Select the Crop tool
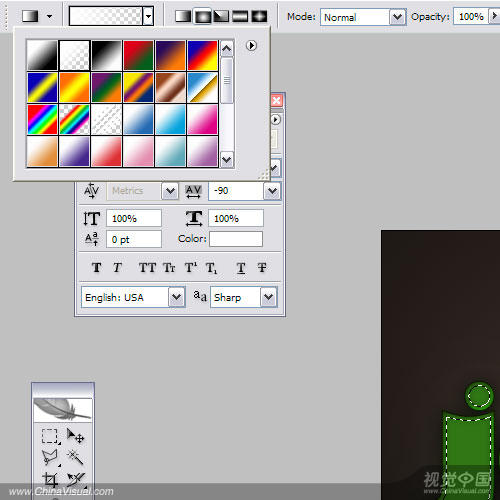This screenshot has height=500, width=500. point(50,479)
